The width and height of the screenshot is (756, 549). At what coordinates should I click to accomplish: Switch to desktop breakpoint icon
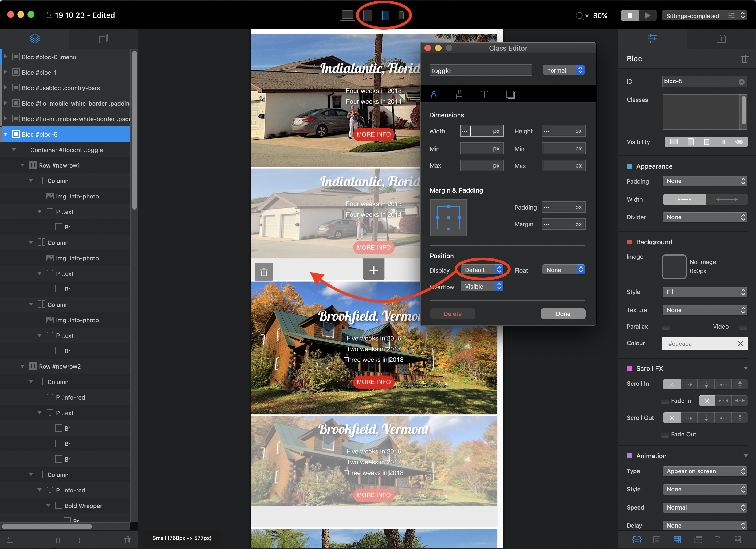pos(347,15)
